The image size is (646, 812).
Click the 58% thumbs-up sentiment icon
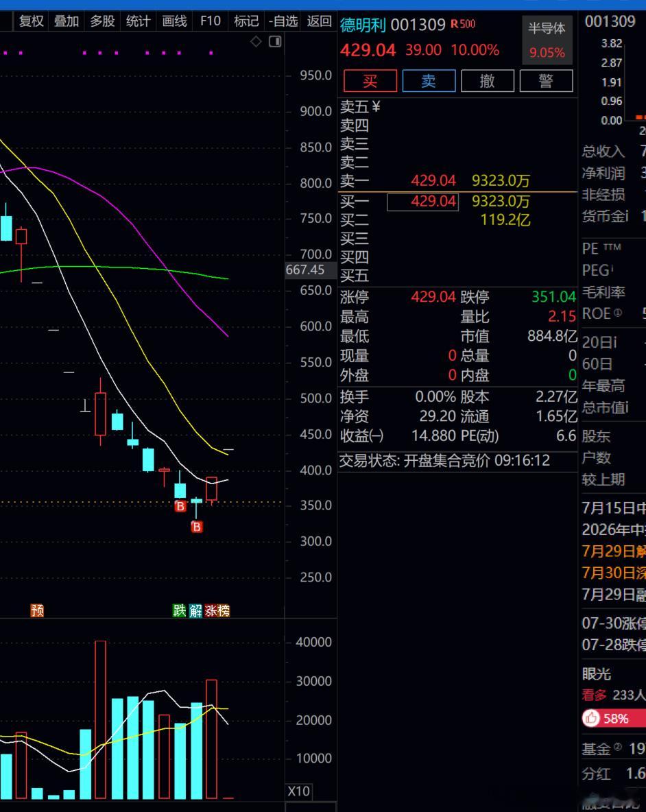[x=590, y=718]
